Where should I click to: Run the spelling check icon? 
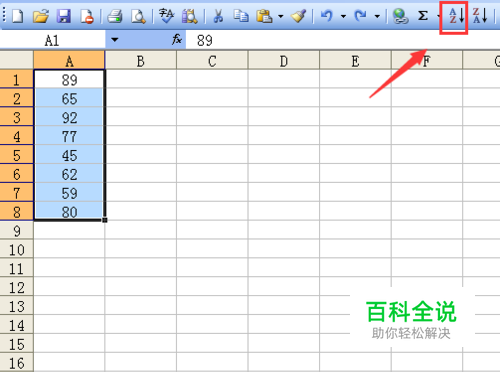coord(166,16)
